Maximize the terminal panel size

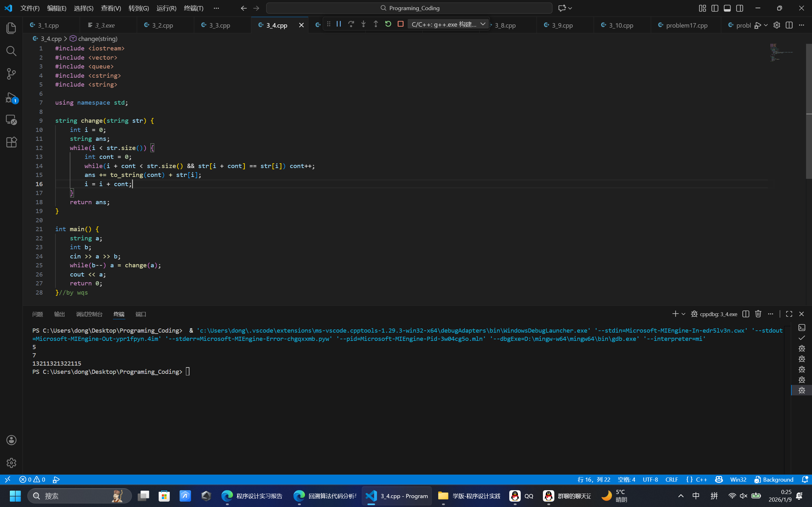pyautogui.click(x=789, y=314)
